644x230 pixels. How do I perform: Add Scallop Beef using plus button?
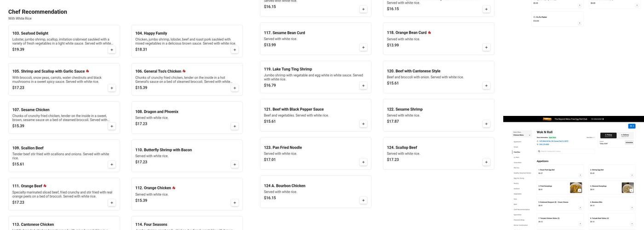486,162
